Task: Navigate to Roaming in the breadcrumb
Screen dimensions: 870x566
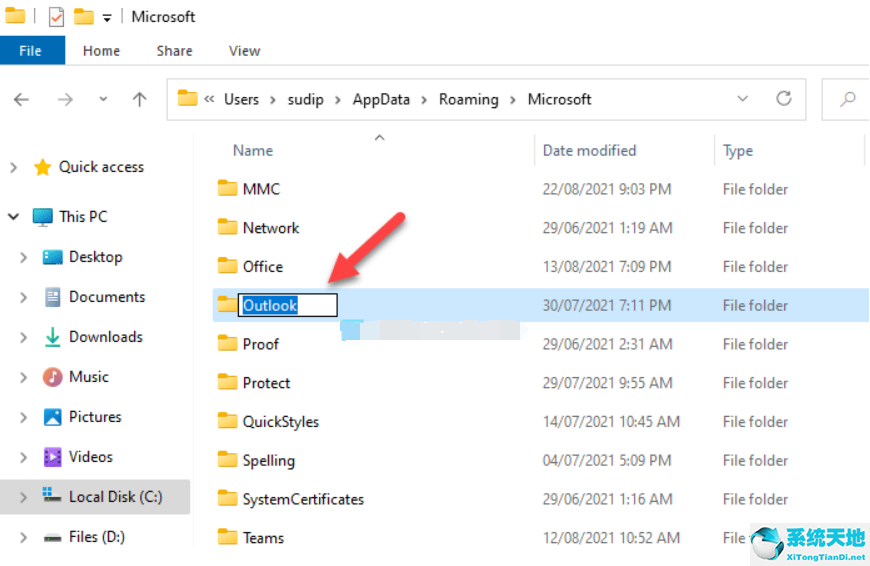Action: click(469, 99)
